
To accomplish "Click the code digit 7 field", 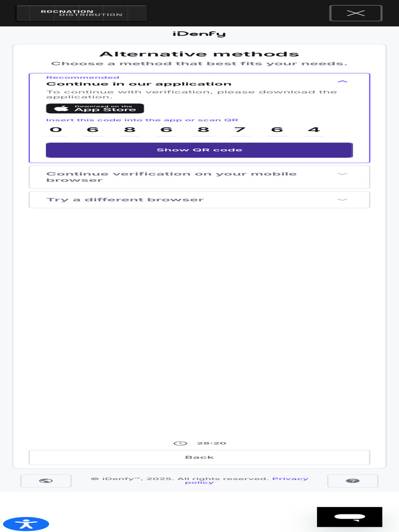I will (240, 130).
